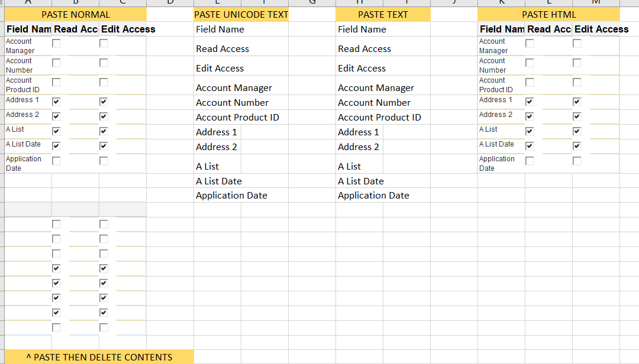Click the Edit Access header in Paste HTML table
Image resolution: width=639 pixels, height=364 pixels.
601,30
